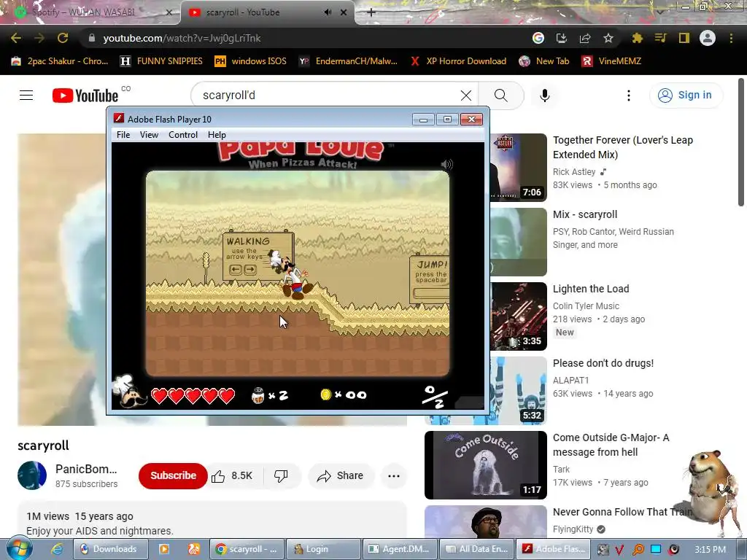Mute the Papa Louie game sound speaker
Viewport: 747px width, 560px height.
click(446, 165)
